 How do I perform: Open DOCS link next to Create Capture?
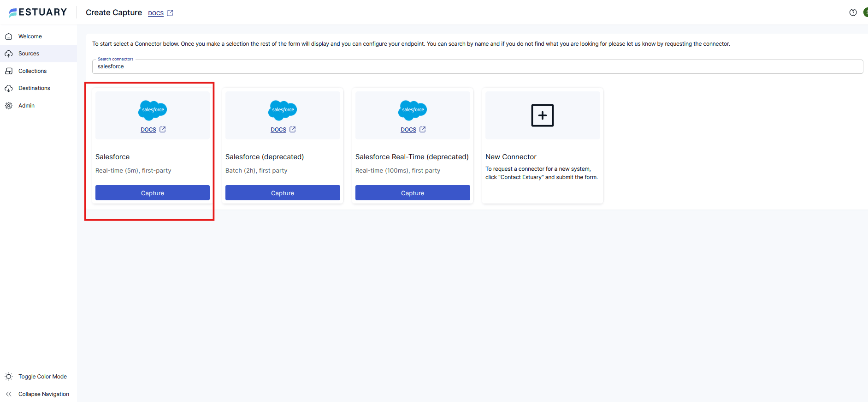(x=156, y=13)
